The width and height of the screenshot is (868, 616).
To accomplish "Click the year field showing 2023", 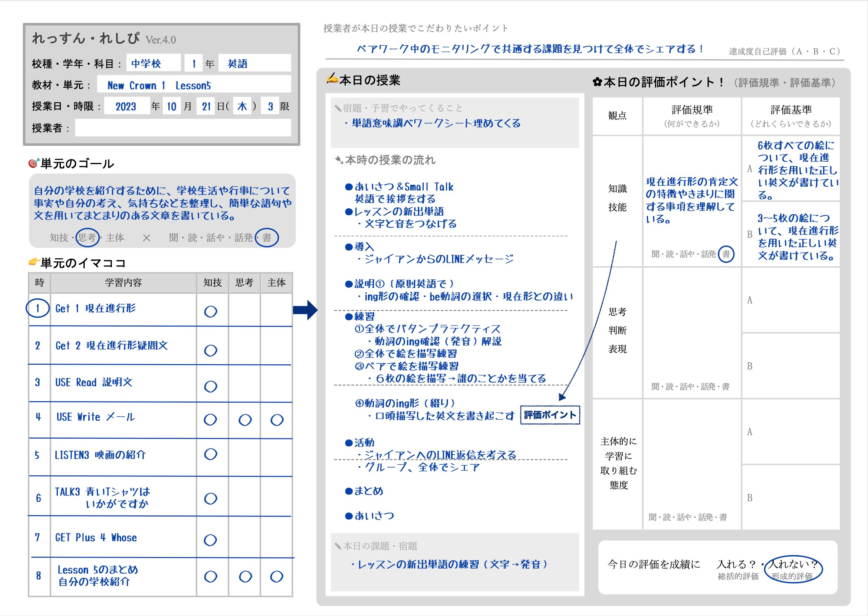I will point(126,106).
